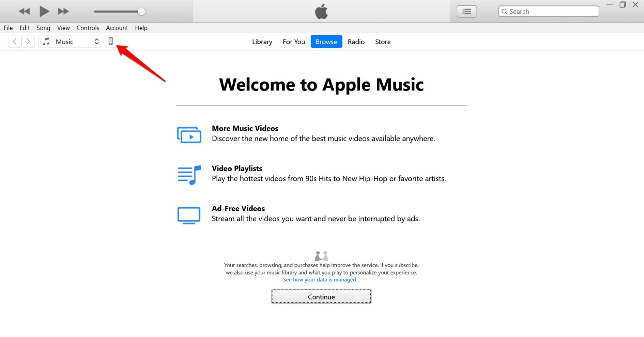
Task: Open 'See how your data is managed' link
Action: (x=321, y=280)
